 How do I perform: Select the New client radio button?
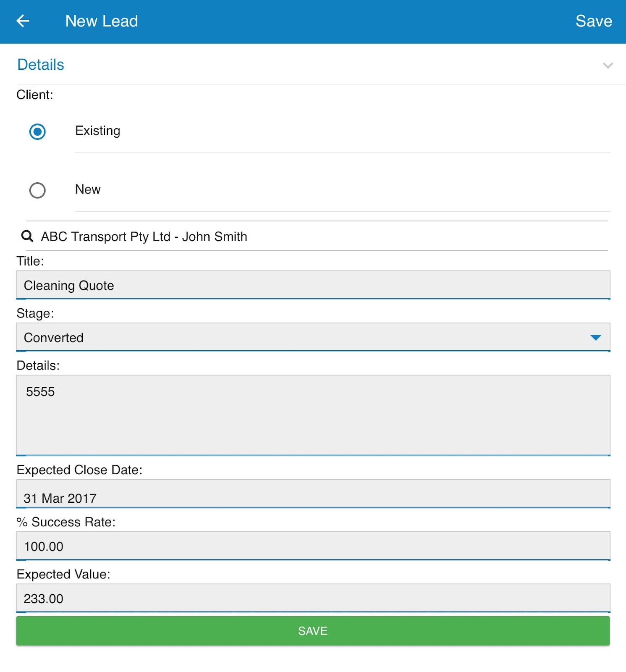[x=37, y=190]
